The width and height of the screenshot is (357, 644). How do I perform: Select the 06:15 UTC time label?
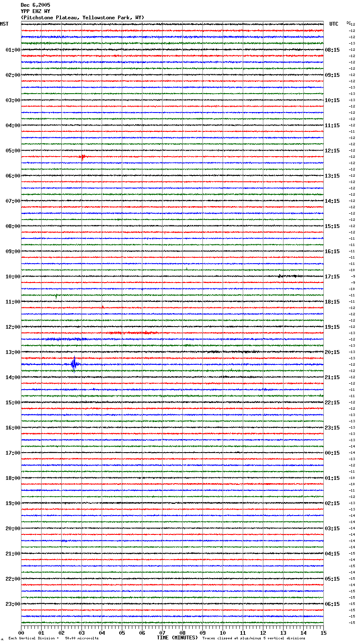(x=332, y=604)
